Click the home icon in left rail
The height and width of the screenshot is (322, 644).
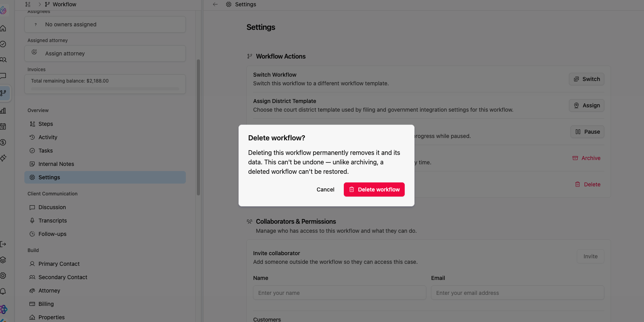(x=3, y=28)
